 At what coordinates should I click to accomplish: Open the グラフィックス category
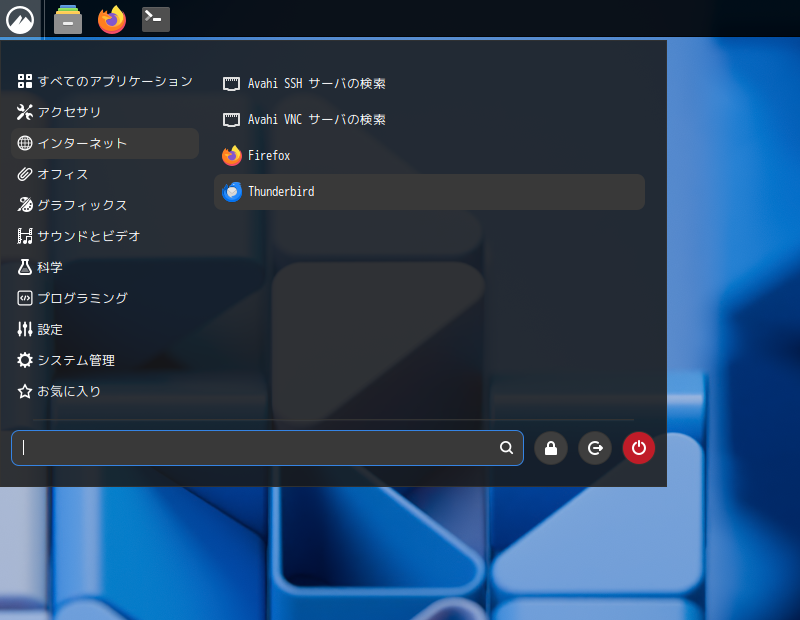(105, 205)
